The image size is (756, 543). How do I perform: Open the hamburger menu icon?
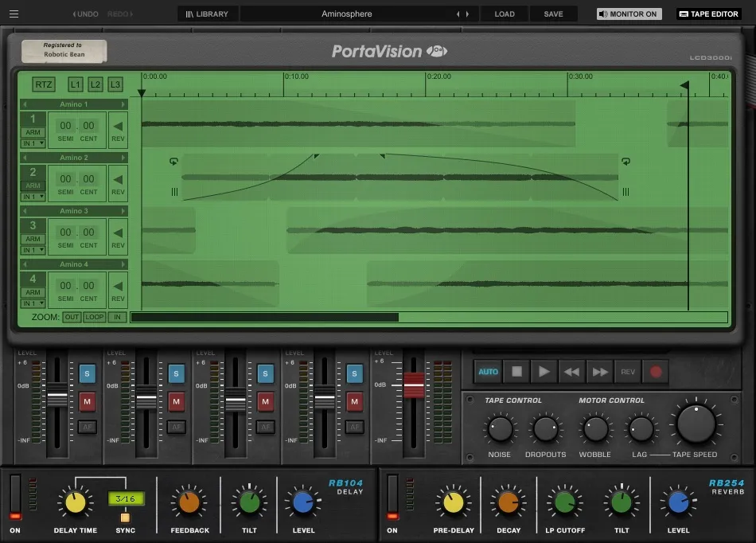tap(14, 14)
